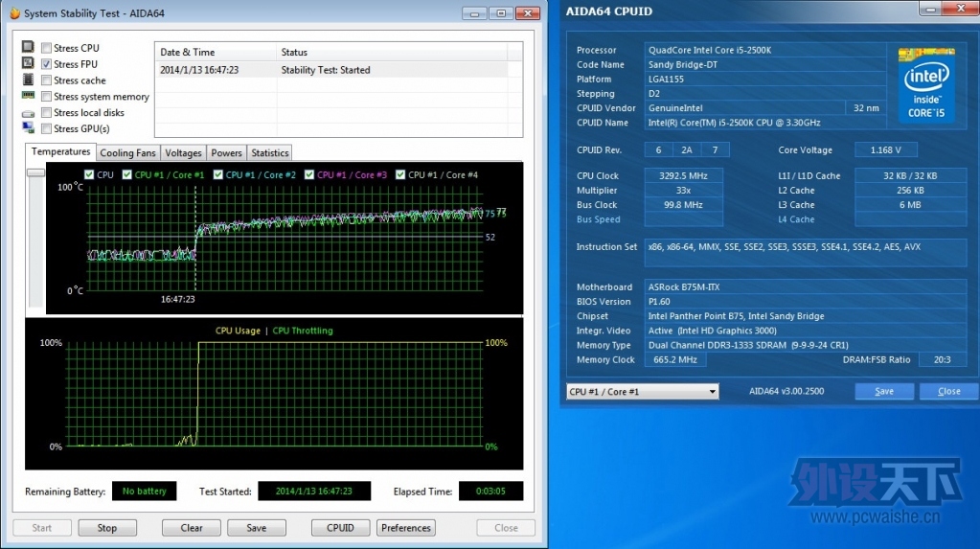Click the 6 MB L3 Cache value
Viewport: 980px width, 549px height.
pos(910,204)
